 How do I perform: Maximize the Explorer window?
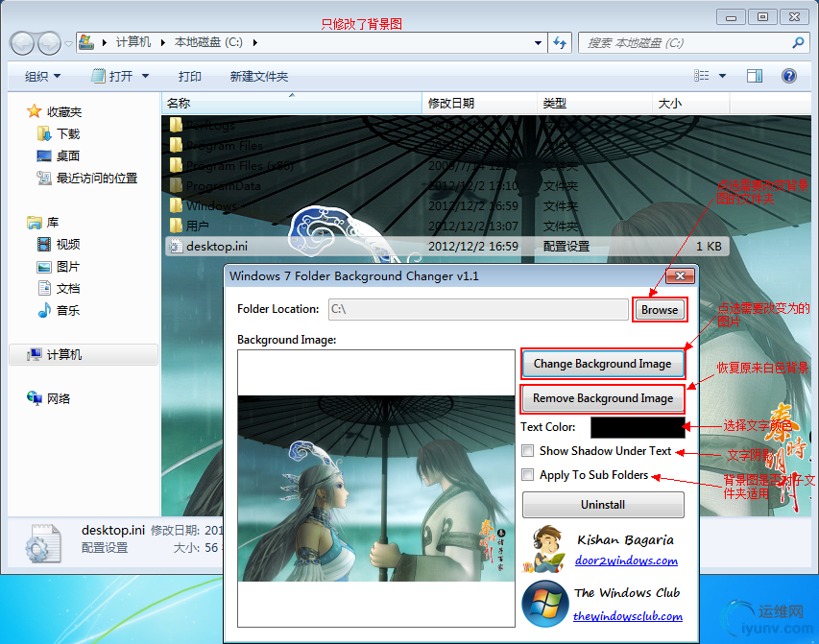pos(762,17)
